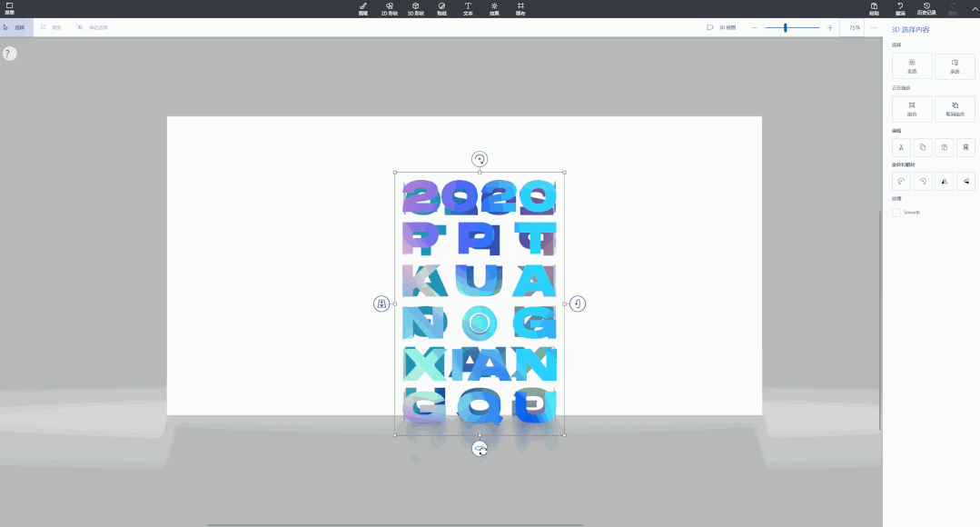
Task: Switch to the Crop (裁剪) tool tab
Action: 49,26
